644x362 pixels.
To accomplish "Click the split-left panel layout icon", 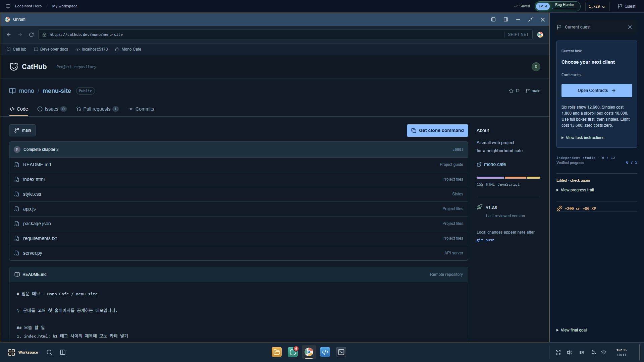I will point(493,19).
